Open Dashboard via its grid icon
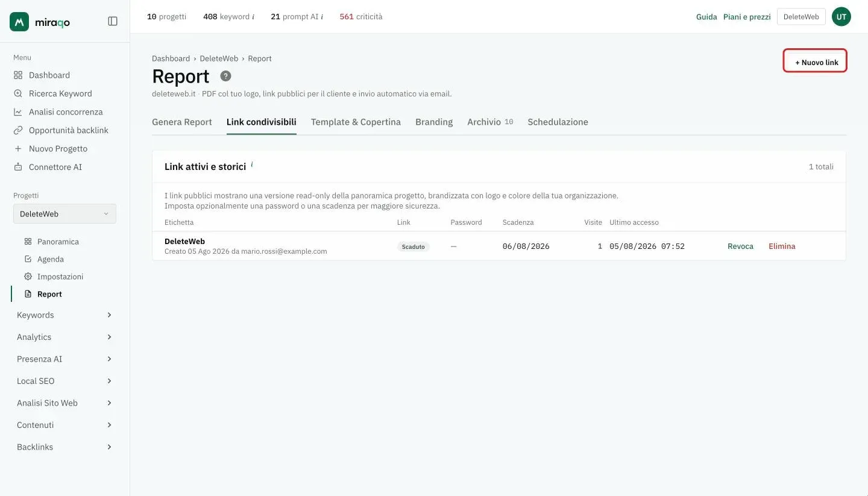Image resolution: width=868 pixels, height=496 pixels. [x=18, y=75]
